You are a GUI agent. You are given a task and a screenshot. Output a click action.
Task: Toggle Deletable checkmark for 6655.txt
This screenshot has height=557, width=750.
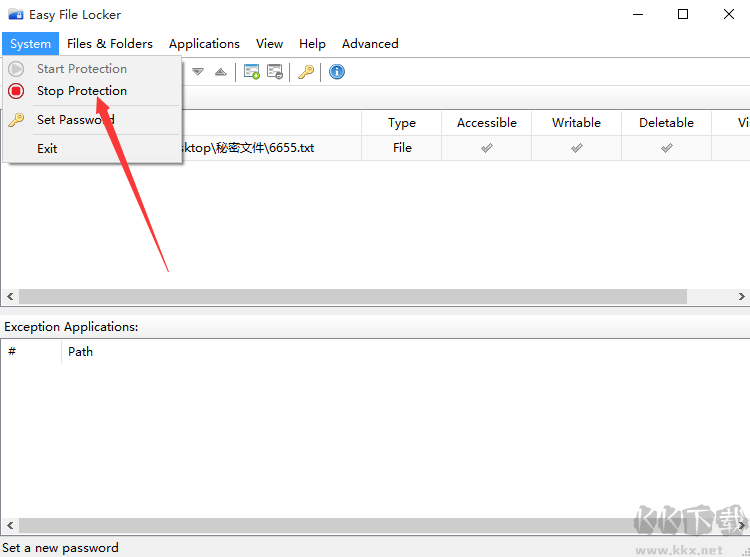[666, 148]
